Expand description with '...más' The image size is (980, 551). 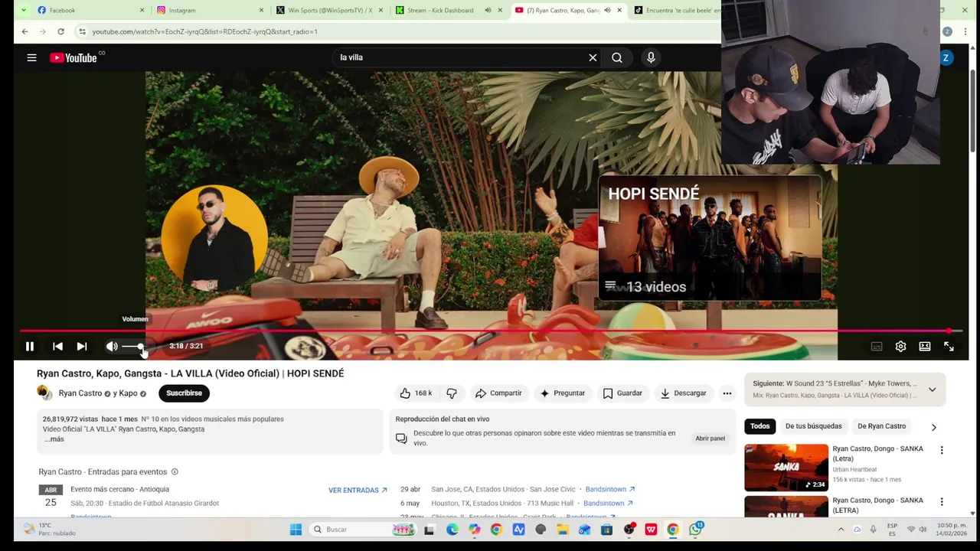point(54,439)
